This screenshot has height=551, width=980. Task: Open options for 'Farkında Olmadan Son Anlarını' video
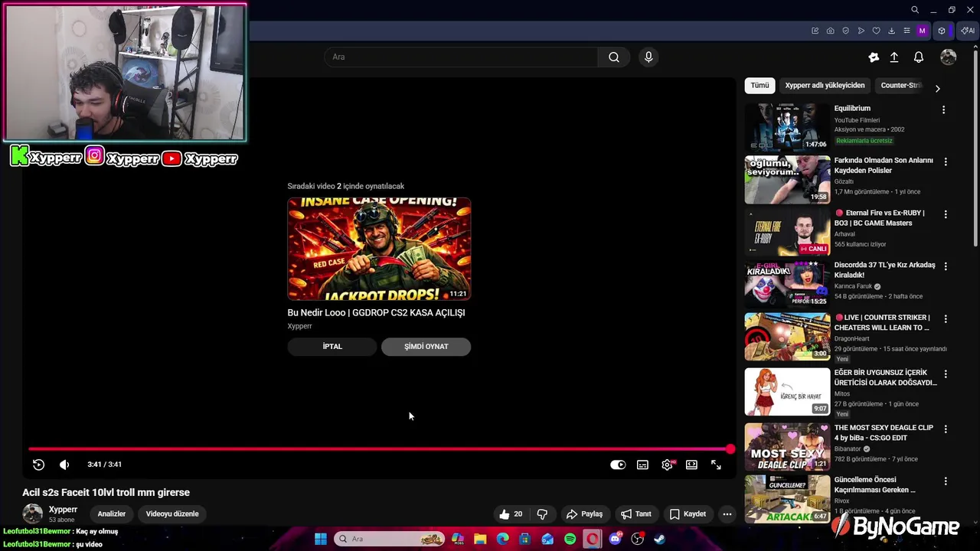pyautogui.click(x=946, y=161)
